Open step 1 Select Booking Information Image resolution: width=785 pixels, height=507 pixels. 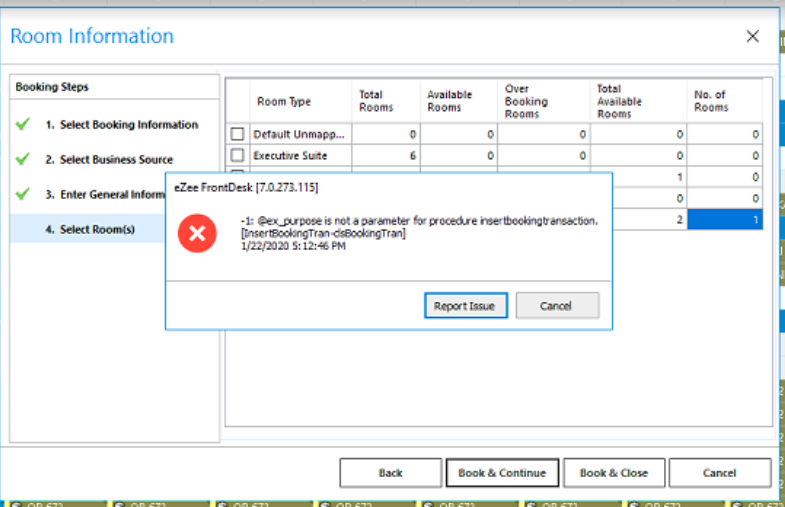click(x=122, y=125)
